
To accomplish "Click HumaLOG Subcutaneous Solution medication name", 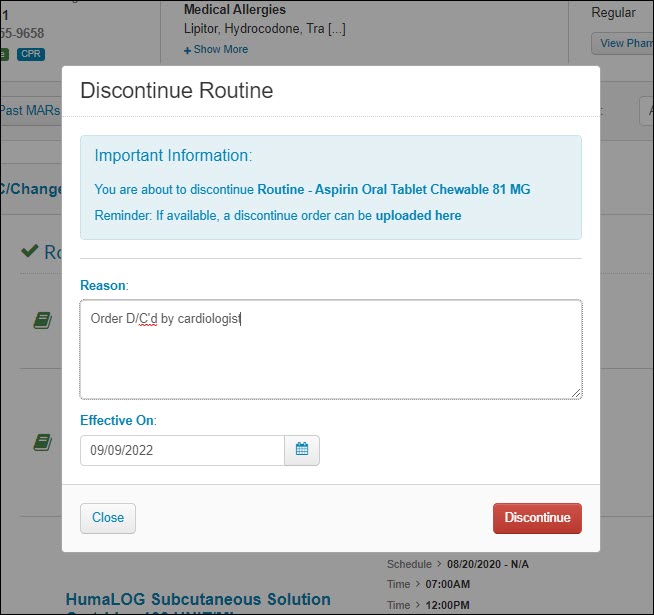I will (198, 600).
